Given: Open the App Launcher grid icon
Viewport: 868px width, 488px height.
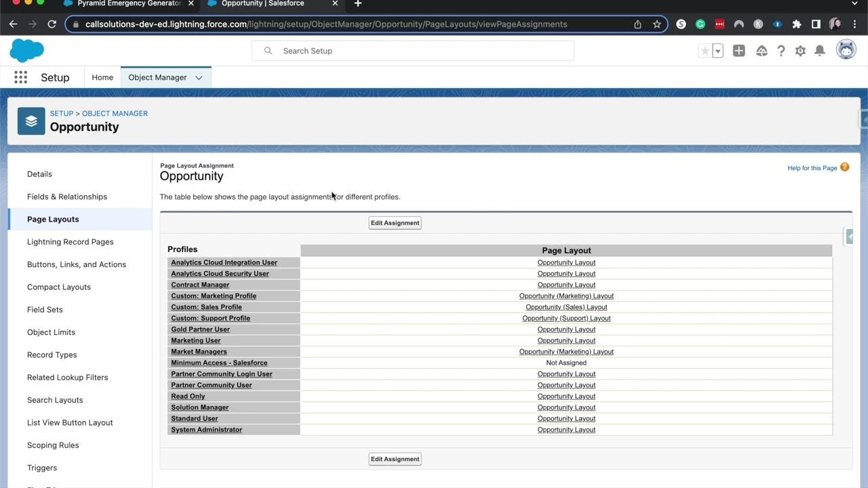Looking at the screenshot, I should 20,77.
